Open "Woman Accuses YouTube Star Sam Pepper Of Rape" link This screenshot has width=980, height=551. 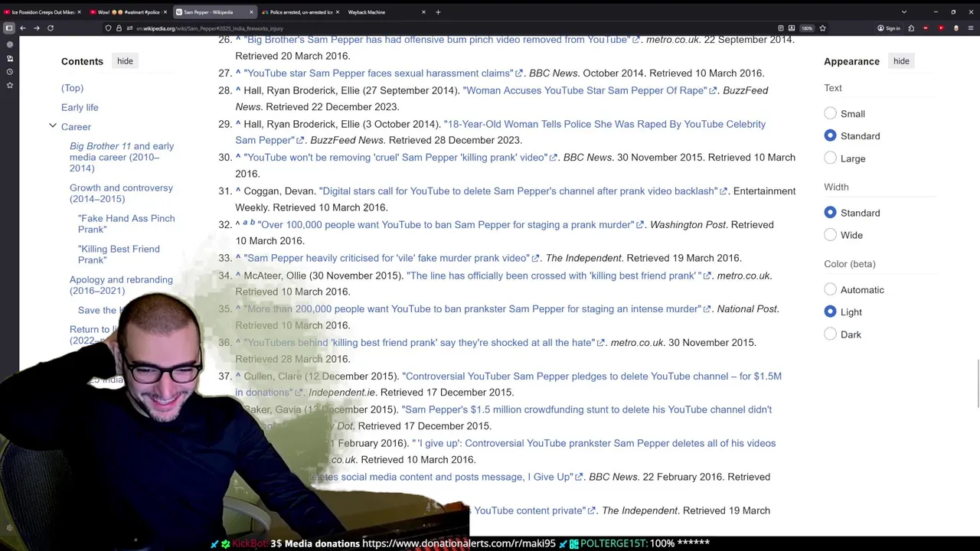[x=590, y=90]
